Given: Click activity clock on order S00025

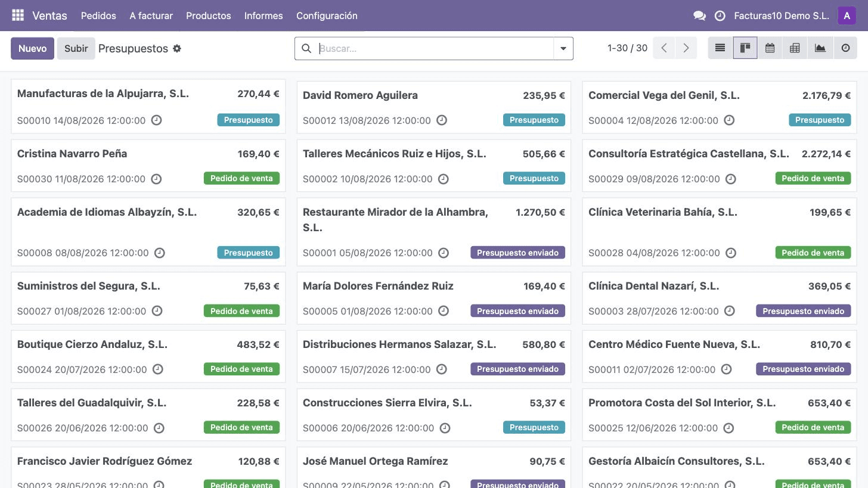Looking at the screenshot, I should (x=728, y=428).
